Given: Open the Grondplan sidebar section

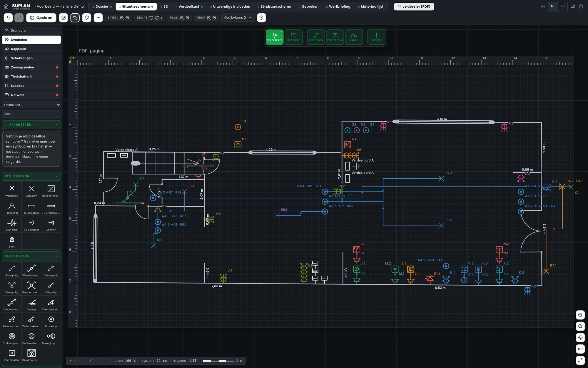Looking at the screenshot, I should [x=31, y=31].
